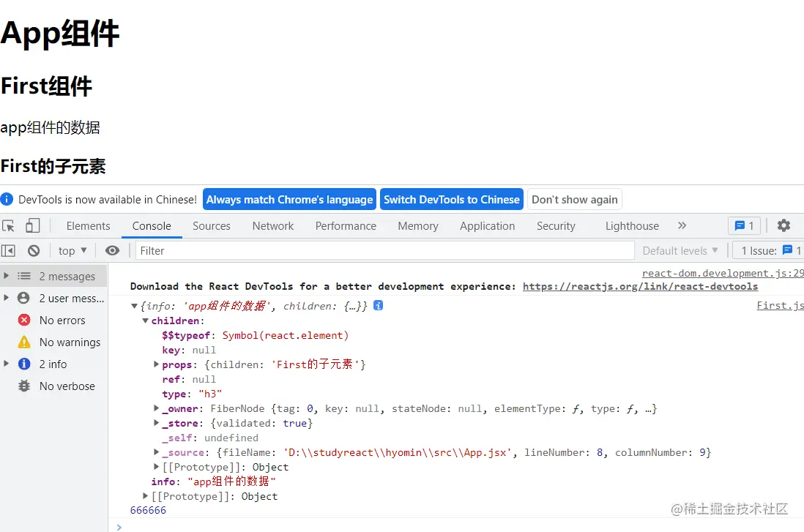Click the info: "app组件的数据" property line
The width and height of the screenshot is (804, 532).
click(x=213, y=482)
